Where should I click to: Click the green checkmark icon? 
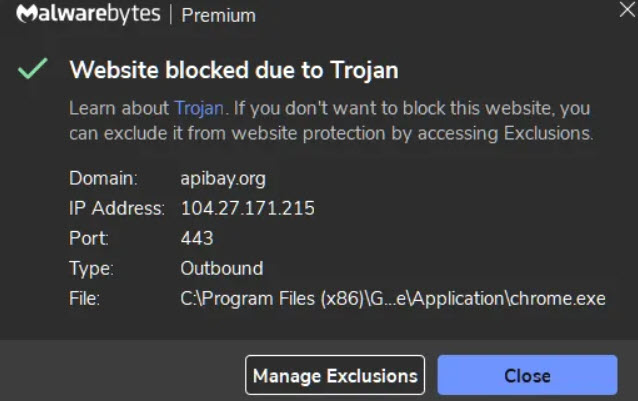(33, 70)
